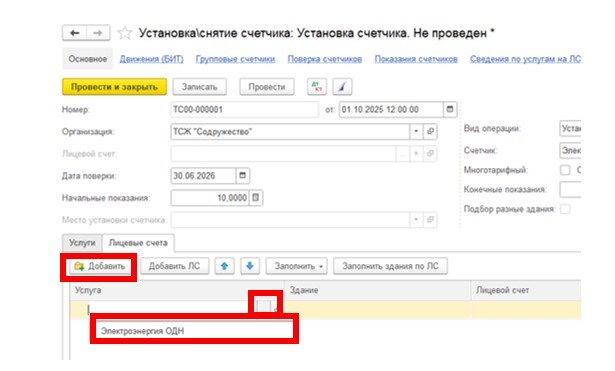Move row down with blue arrow
The image size is (615, 371).
[x=249, y=266]
